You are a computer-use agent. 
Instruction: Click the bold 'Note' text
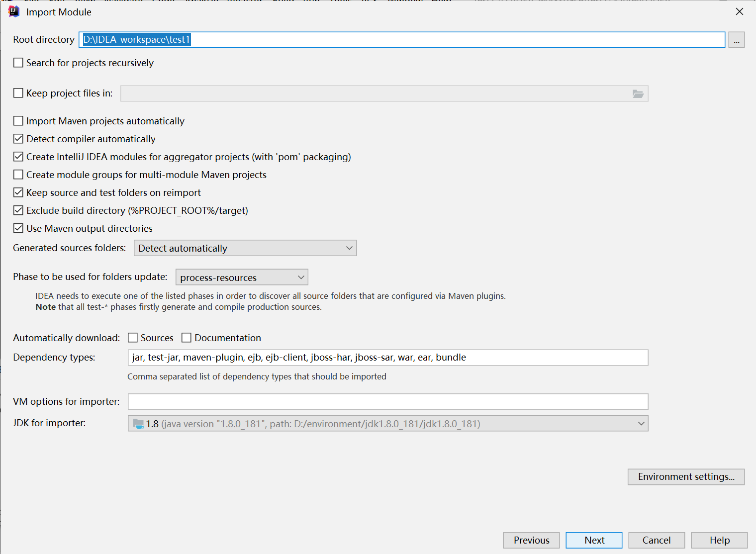click(x=46, y=307)
